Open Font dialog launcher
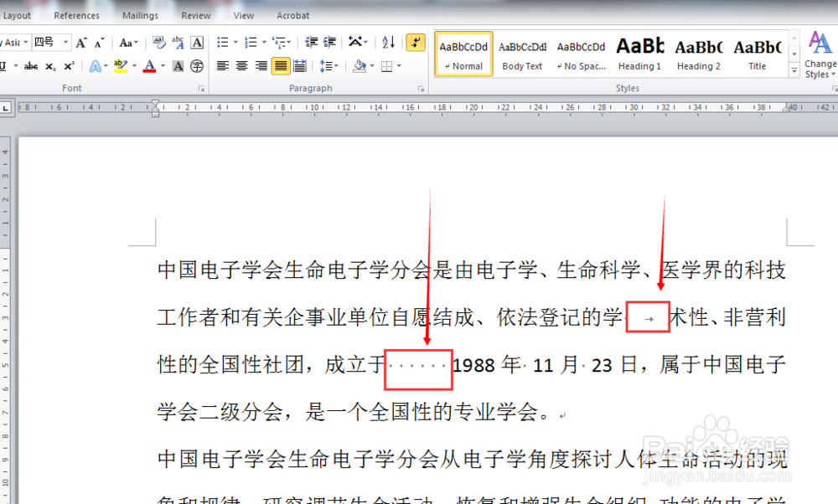The width and height of the screenshot is (838, 504). coord(201,89)
